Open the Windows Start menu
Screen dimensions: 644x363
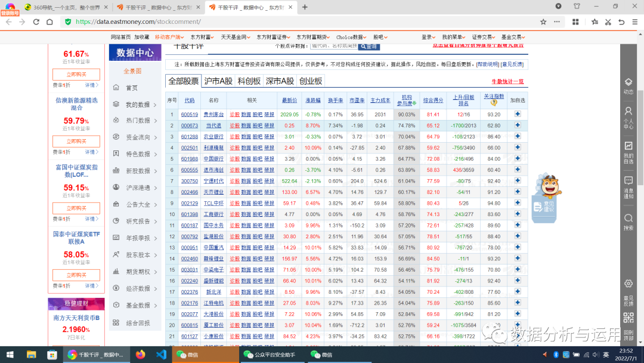pyautogui.click(x=10, y=355)
